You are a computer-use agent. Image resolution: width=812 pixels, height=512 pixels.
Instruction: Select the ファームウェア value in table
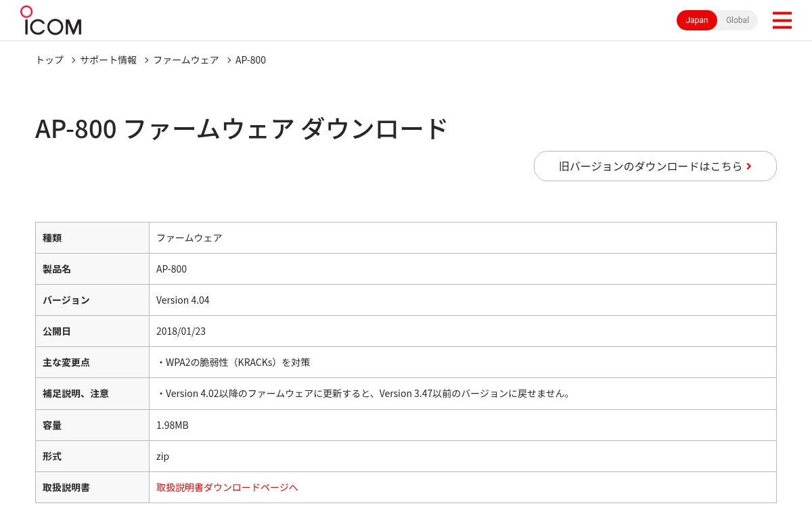tap(189, 237)
